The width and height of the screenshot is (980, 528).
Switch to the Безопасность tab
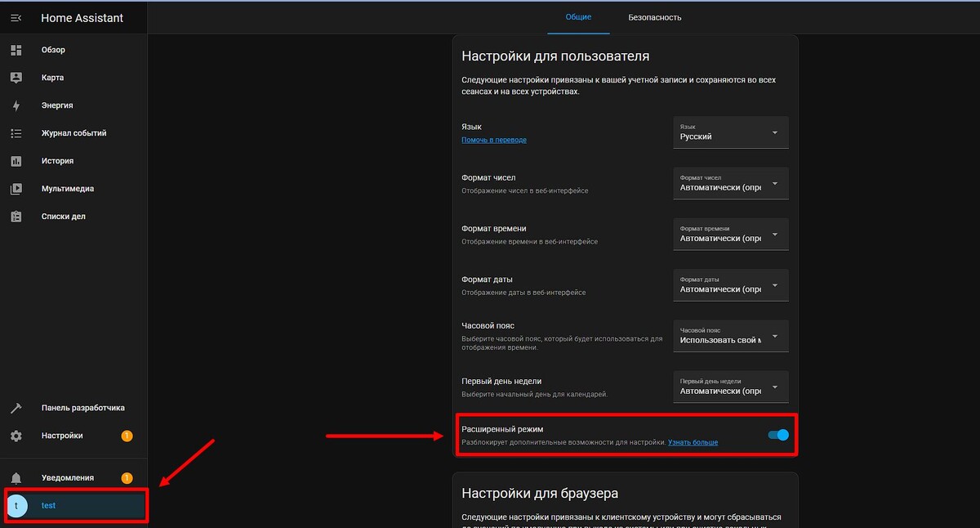(655, 17)
